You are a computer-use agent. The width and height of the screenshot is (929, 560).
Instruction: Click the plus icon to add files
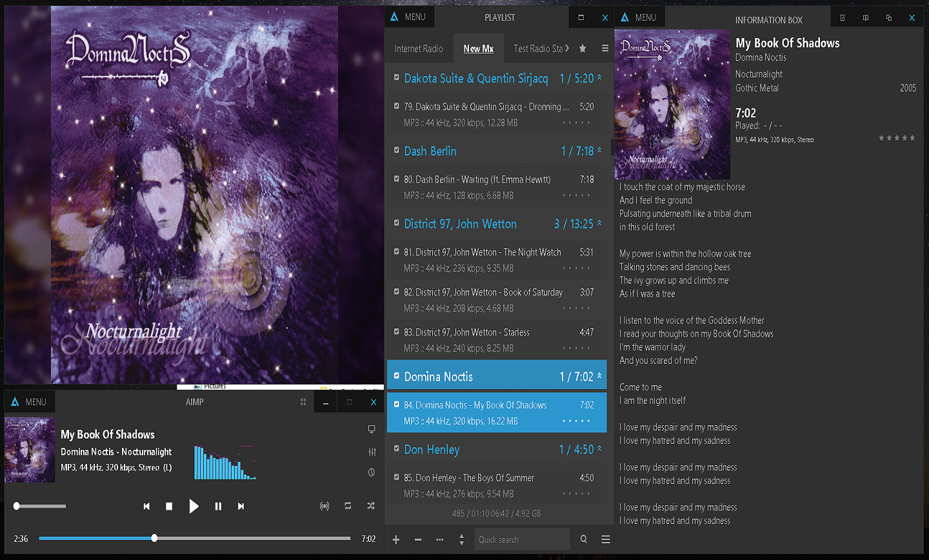pyautogui.click(x=396, y=539)
